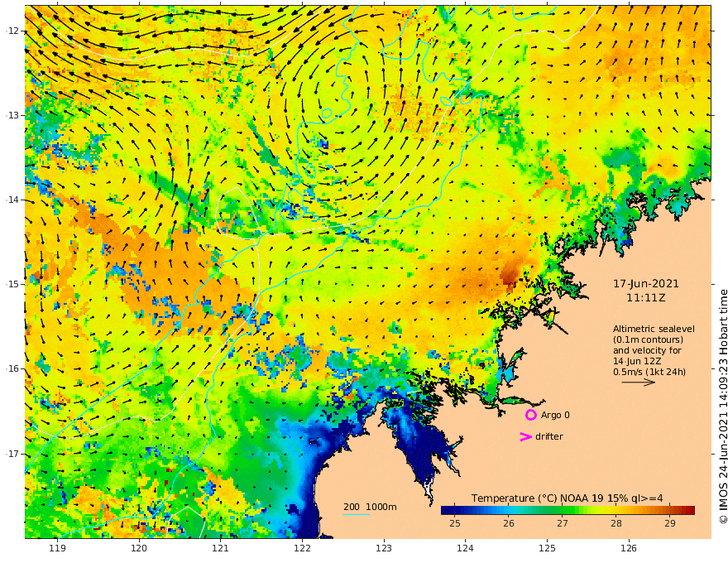Click latitude axis label -13

coord(13,115)
